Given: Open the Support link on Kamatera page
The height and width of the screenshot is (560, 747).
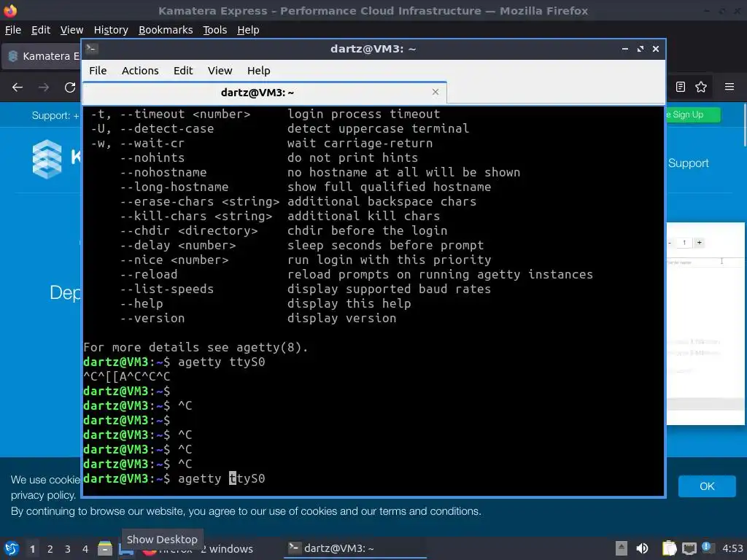Looking at the screenshot, I should click(x=689, y=163).
